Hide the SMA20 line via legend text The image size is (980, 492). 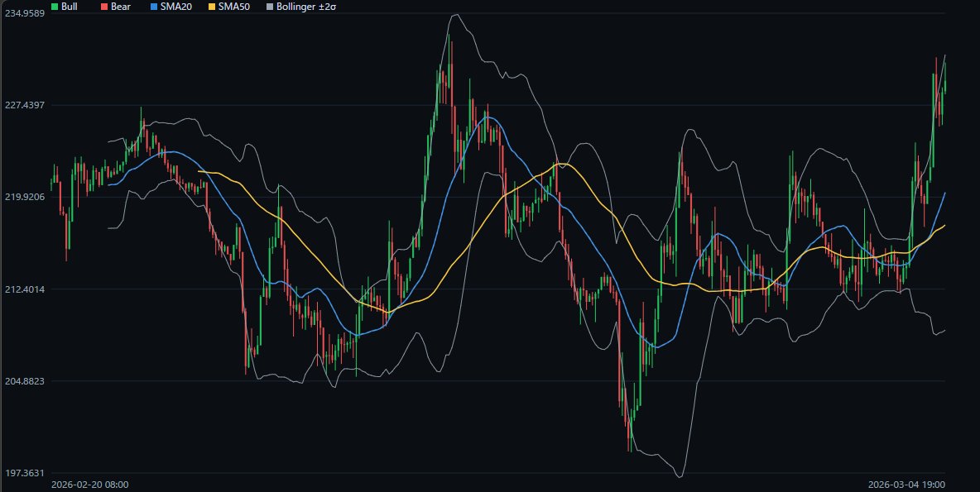pos(176,7)
